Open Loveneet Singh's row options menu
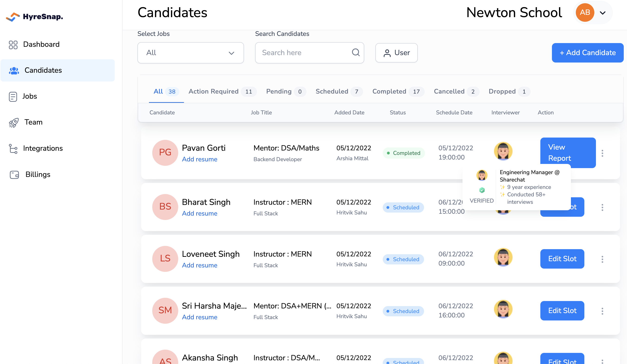This screenshot has width=627, height=364. pos(603,259)
